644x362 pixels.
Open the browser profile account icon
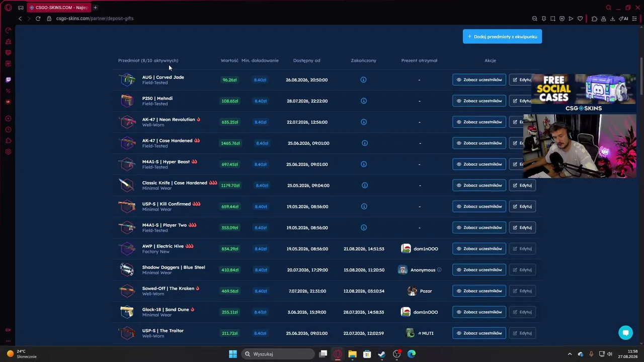tap(603, 19)
